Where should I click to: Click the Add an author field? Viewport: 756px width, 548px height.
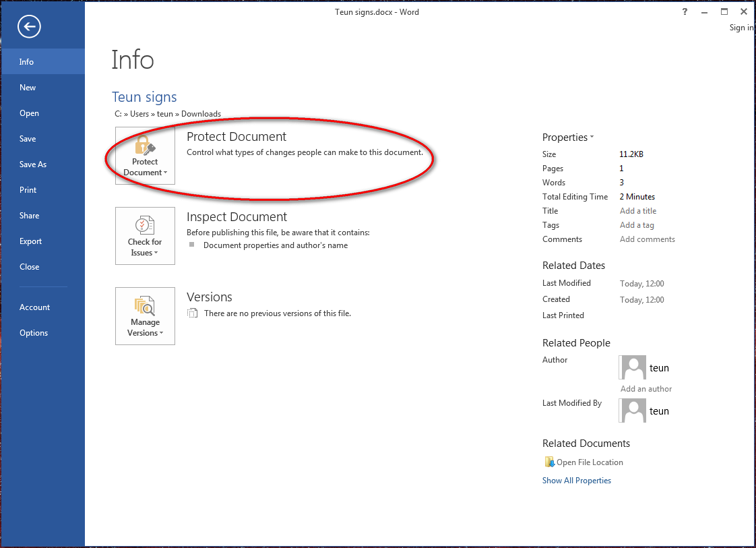(x=646, y=389)
